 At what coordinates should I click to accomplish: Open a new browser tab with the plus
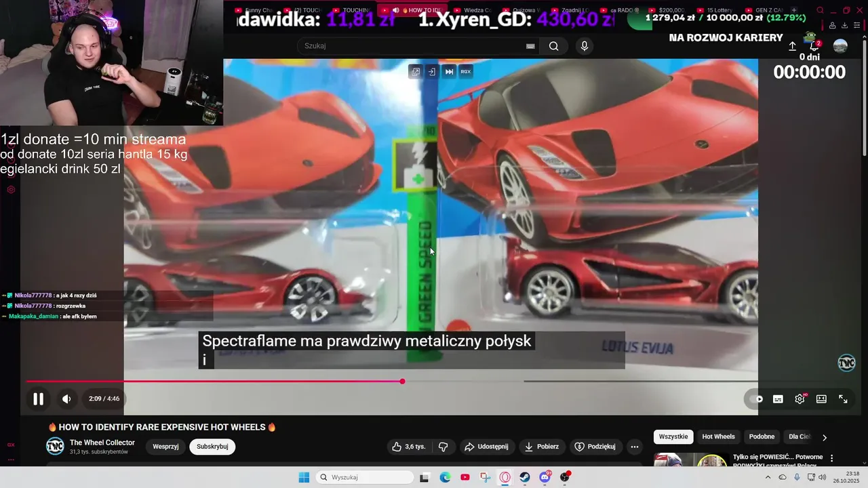[794, 10]
